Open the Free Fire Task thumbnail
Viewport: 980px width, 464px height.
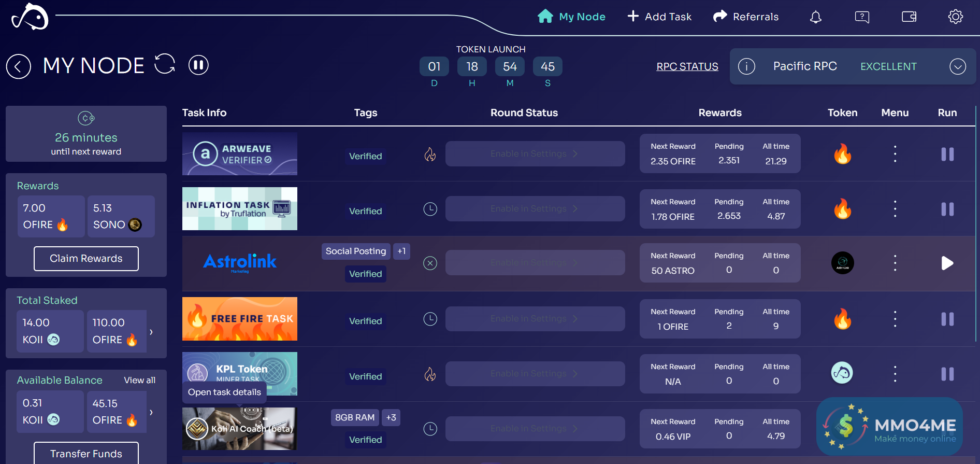(x=240, y=319)
